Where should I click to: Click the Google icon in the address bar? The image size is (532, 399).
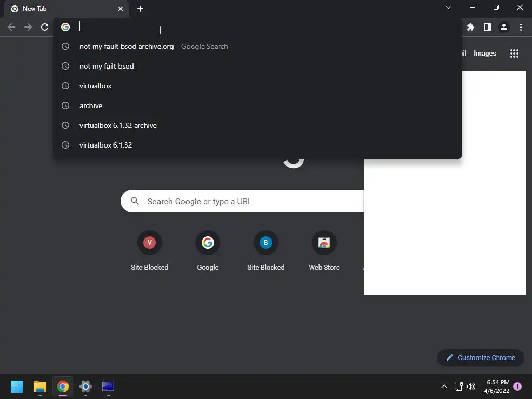click(x=65, y=27)
